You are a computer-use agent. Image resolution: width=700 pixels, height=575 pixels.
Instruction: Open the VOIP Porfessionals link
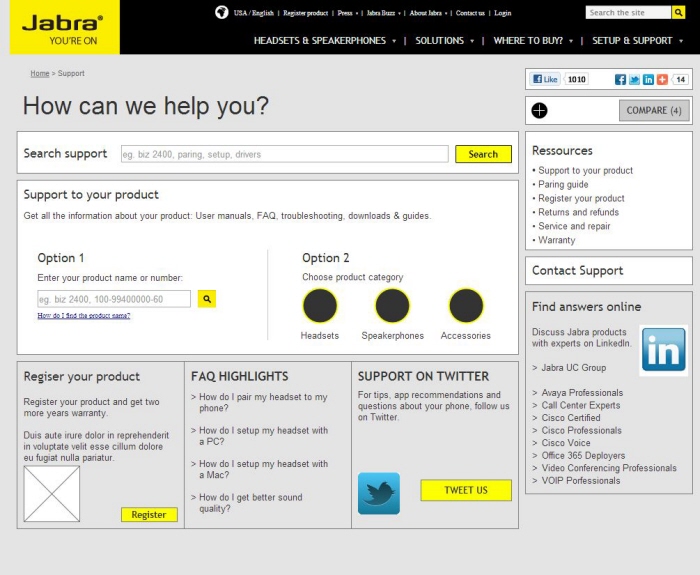click(580, 481)
